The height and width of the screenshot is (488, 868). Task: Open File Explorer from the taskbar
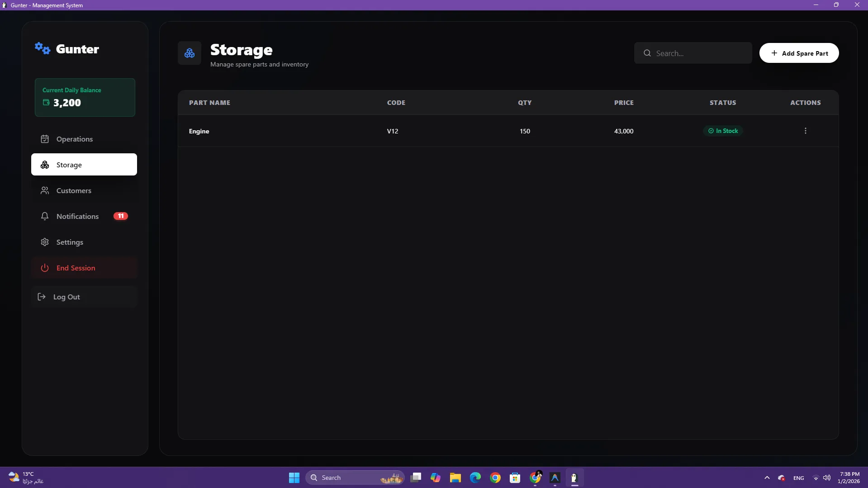pos(455,478)
